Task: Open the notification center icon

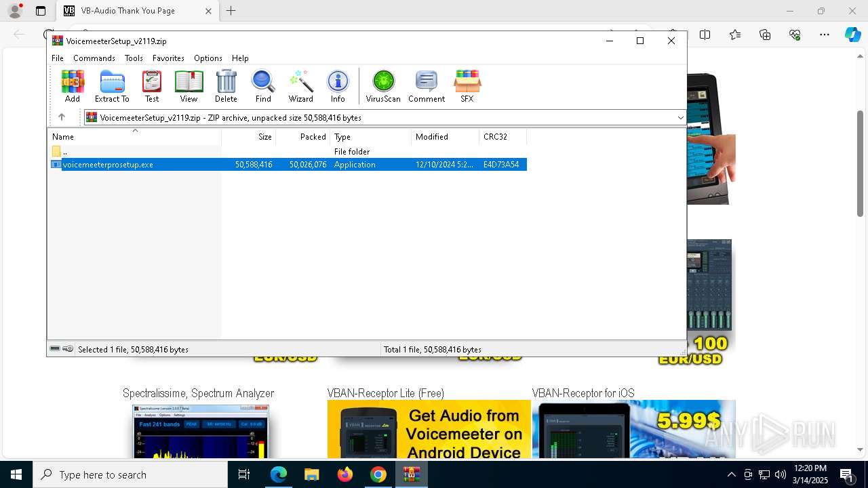Action: pos(846,475)
